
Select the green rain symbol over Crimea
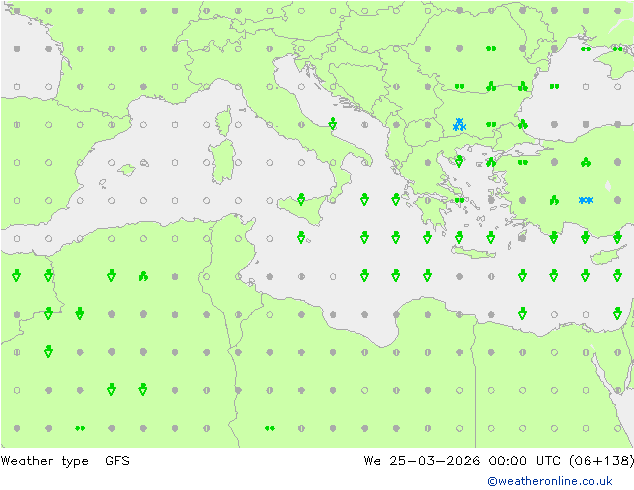tap(617, 49)
